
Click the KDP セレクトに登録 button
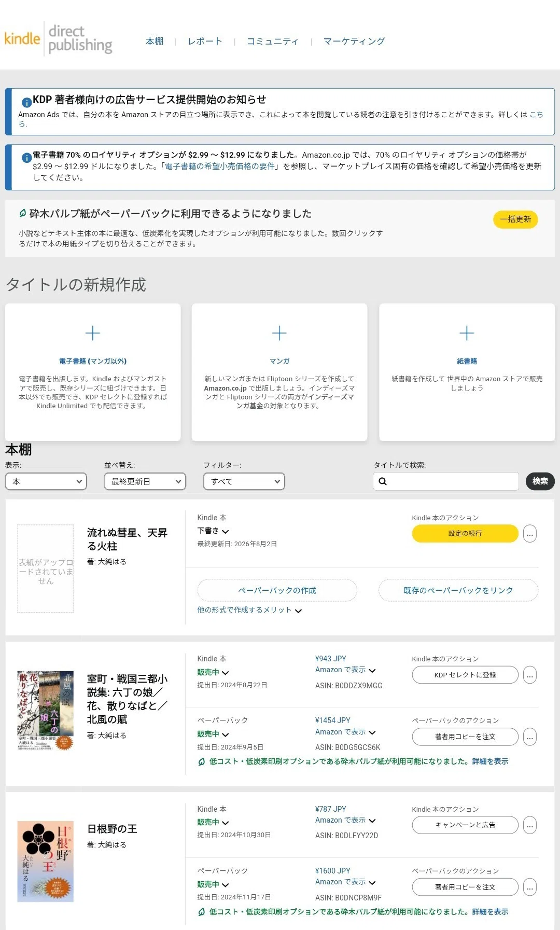pos(465,675)
